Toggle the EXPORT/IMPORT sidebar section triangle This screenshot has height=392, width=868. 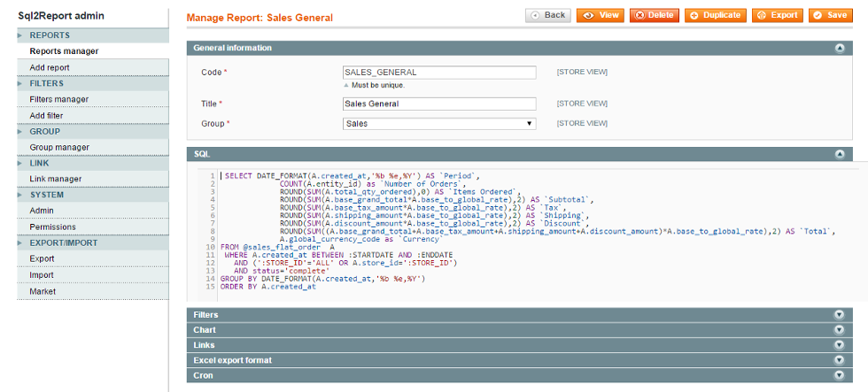point(20,242)
